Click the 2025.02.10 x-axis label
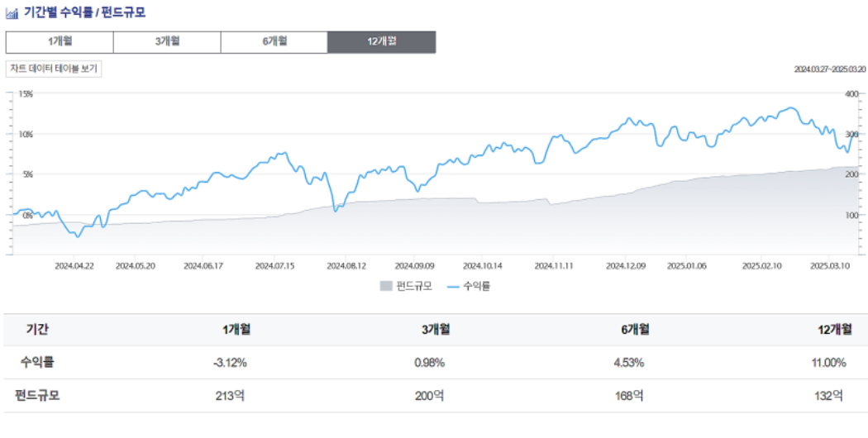This screenshot has height=438, width=868. point(762,266)
